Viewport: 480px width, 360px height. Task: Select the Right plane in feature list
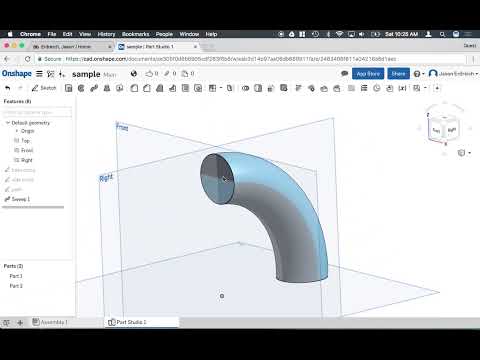pyautogui.click(x=27, y=160)
